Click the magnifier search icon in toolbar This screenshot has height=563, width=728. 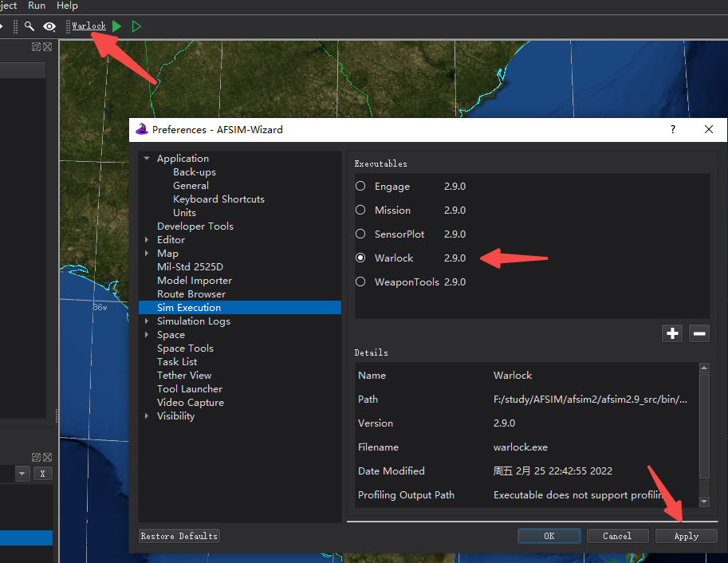click(x=30, y=26)
